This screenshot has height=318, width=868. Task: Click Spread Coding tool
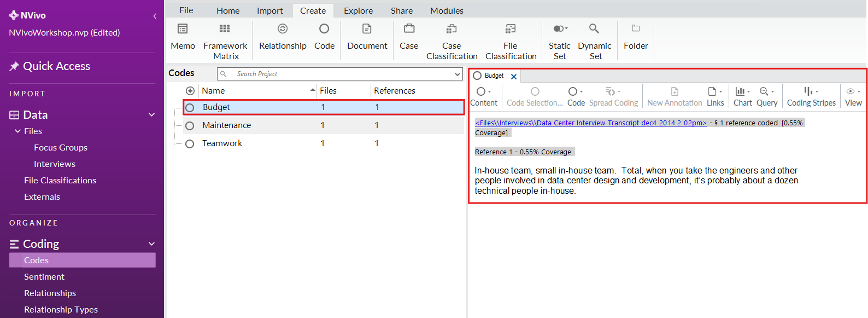(x=613, y=96)
